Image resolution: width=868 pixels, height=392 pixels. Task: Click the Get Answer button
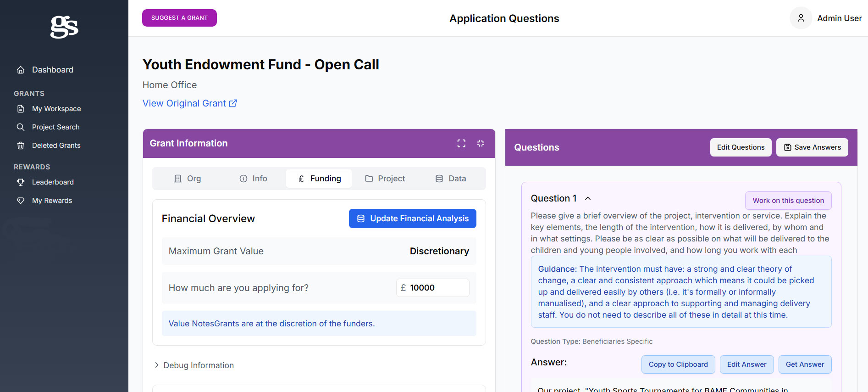coord(805,364)
